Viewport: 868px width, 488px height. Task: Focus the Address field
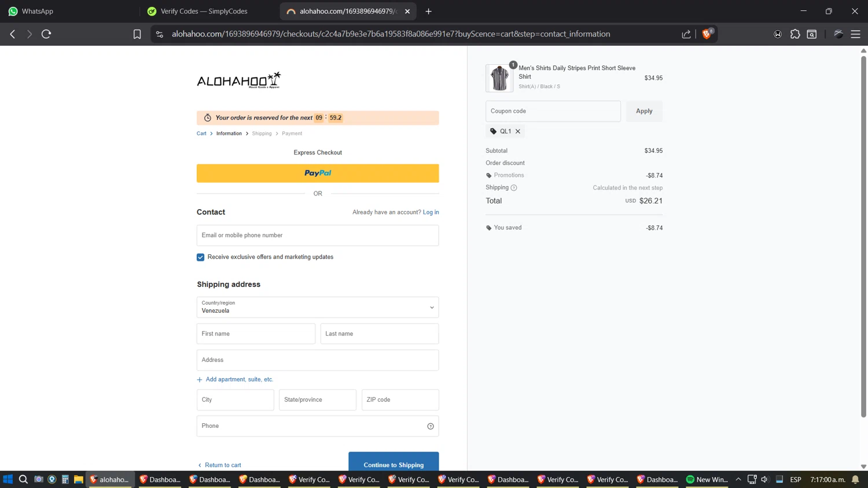point(318,360)
